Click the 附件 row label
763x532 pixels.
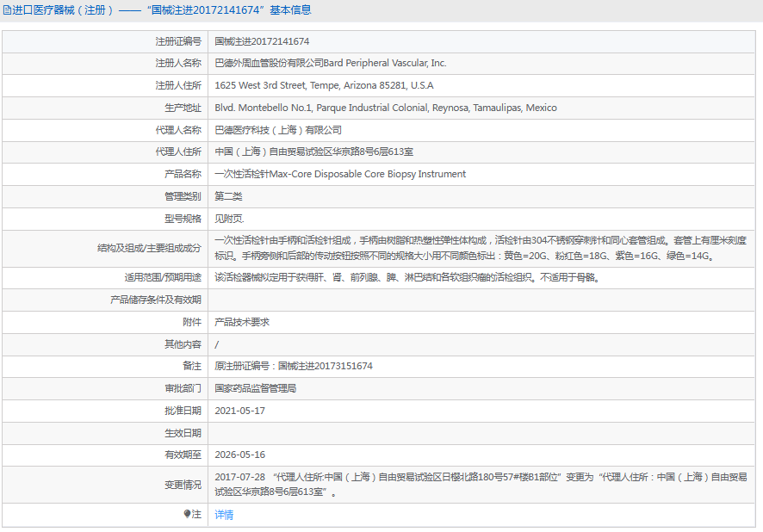(192, 322)
